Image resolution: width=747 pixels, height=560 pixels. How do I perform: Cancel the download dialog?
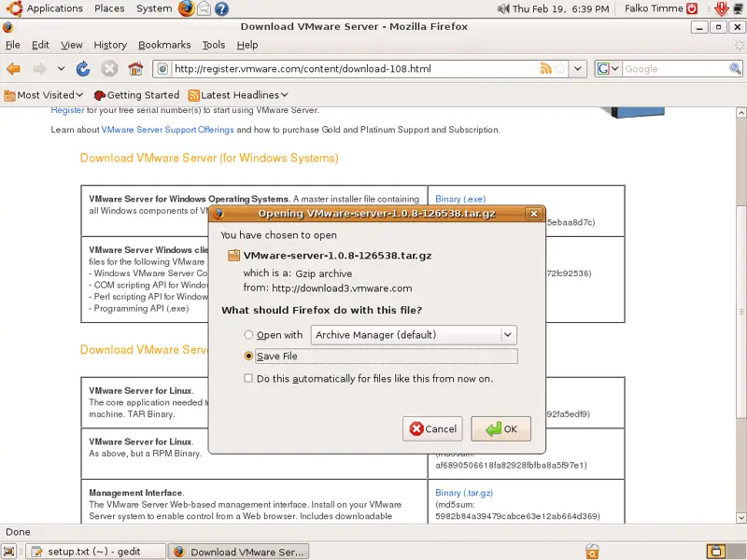coord(432,428)
